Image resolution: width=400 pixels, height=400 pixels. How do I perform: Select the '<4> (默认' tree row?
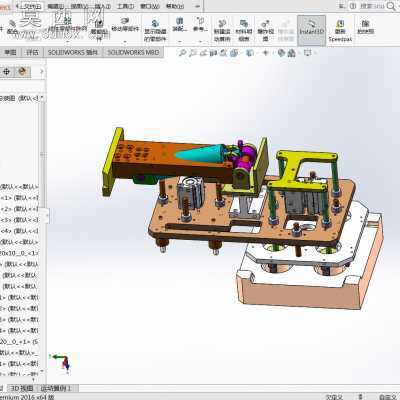click(19, 231)
